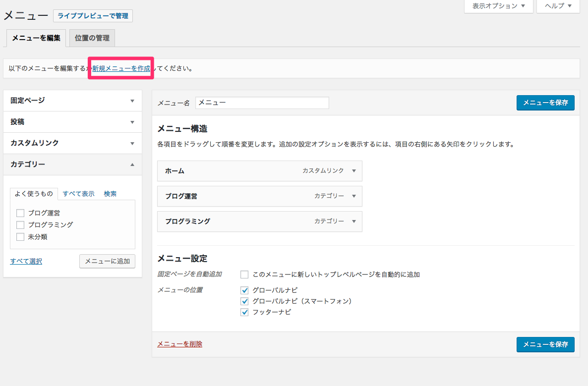Switch to the 位置の管理 tab

coord(92,38)
